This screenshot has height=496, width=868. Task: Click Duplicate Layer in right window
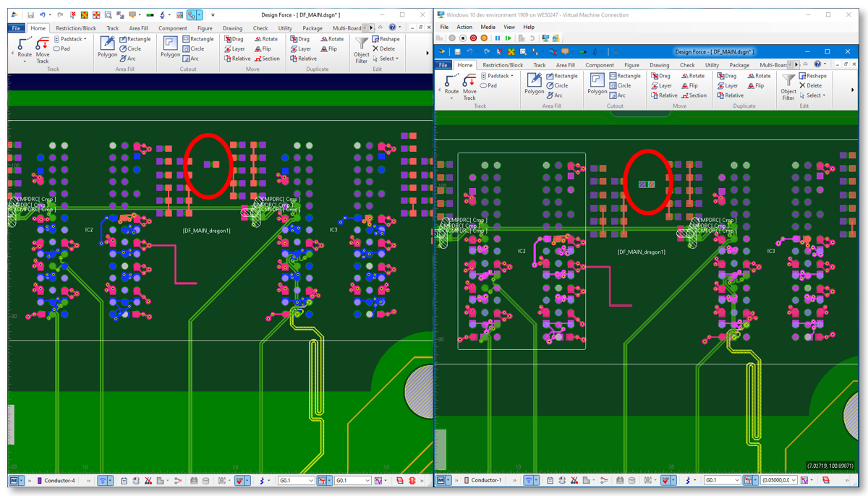click(727, 85)
